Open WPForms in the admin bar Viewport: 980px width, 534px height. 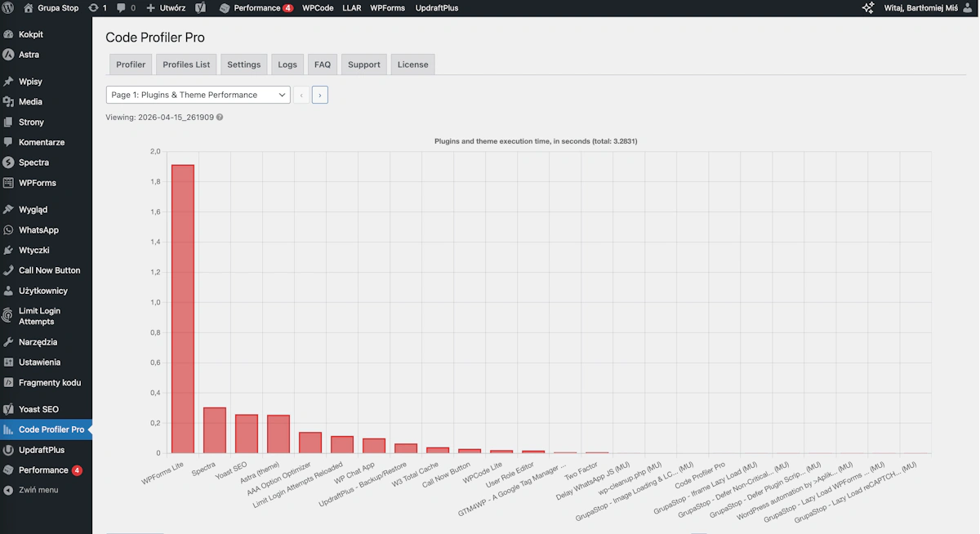coord(387,8)
